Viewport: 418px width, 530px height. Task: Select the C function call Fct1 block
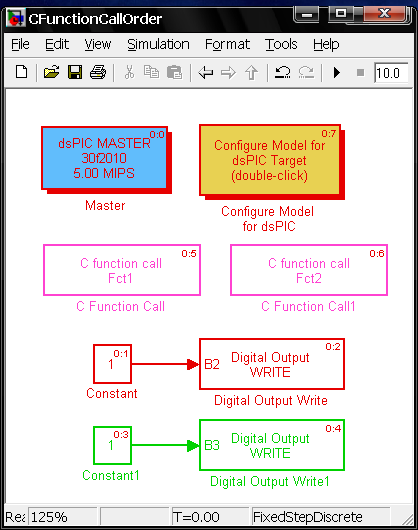122,270
